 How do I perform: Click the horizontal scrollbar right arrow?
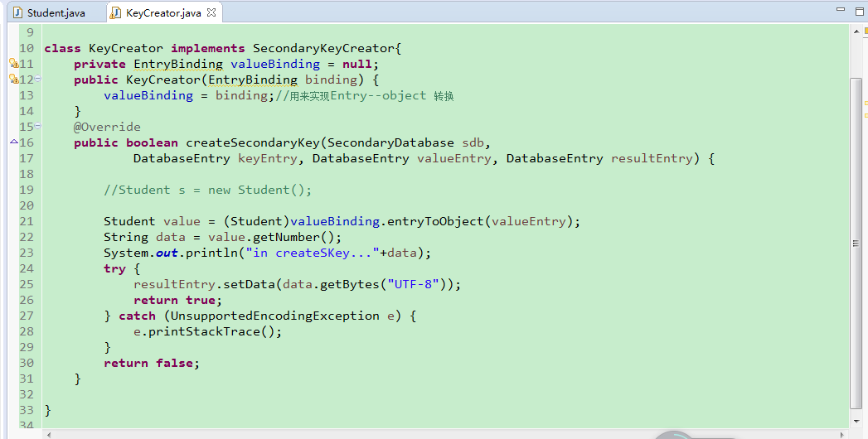click(x=842, y=435)
